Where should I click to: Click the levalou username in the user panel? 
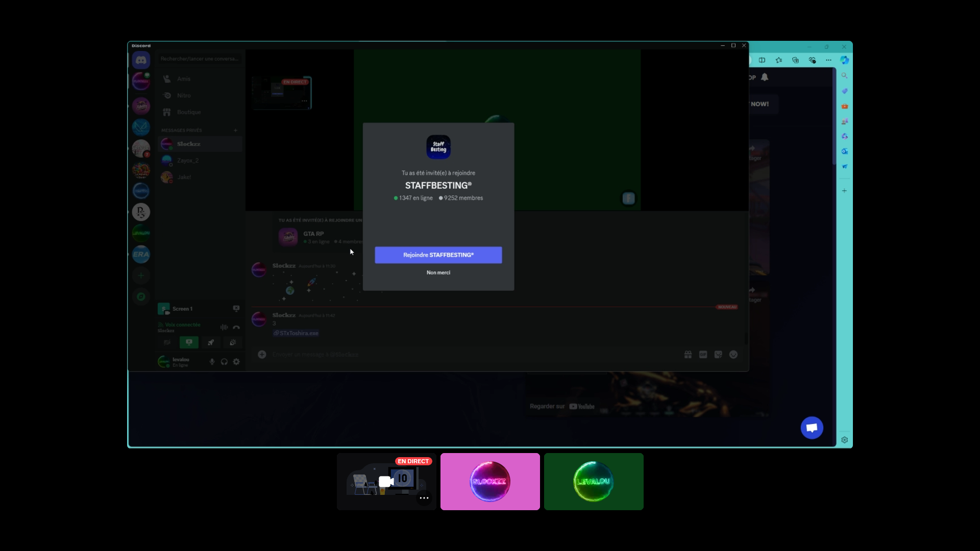point(181,359)
